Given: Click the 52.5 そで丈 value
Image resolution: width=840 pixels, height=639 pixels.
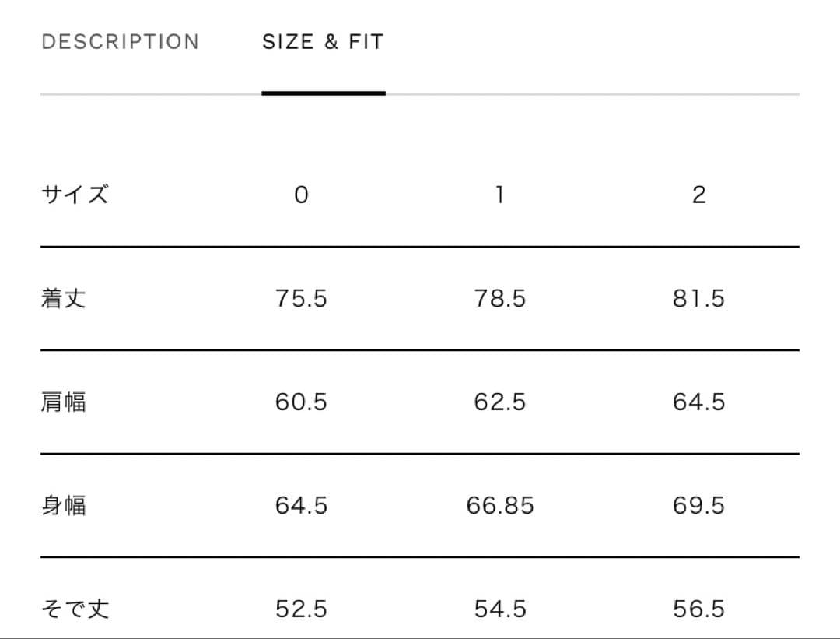Looking at the screenshot, I should [x=301, y=609].
